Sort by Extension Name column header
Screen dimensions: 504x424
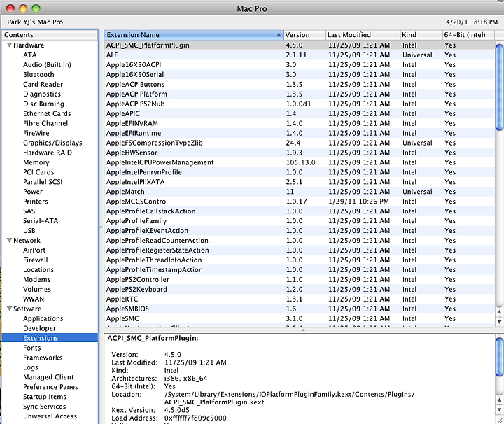pos(194,35)
